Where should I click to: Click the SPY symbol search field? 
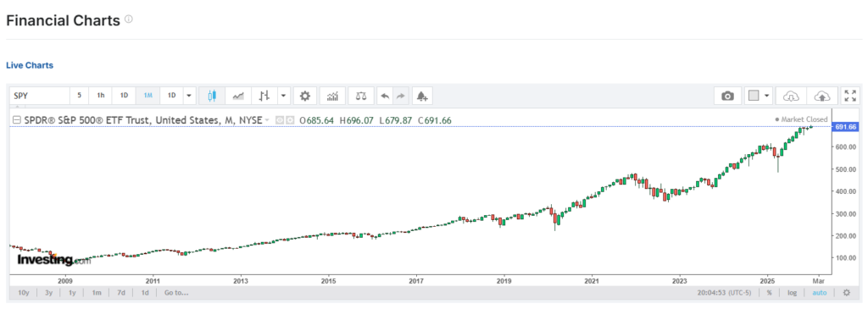(41, 96)
